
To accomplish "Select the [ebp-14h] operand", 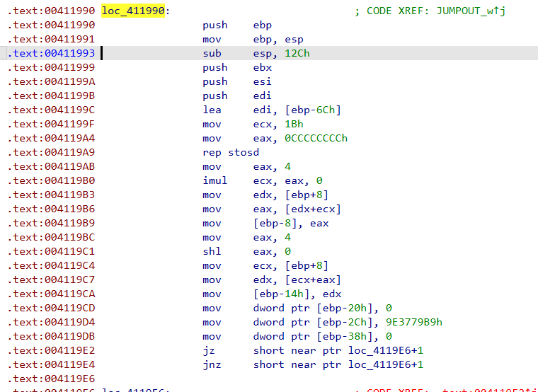I will click(282, 294).
